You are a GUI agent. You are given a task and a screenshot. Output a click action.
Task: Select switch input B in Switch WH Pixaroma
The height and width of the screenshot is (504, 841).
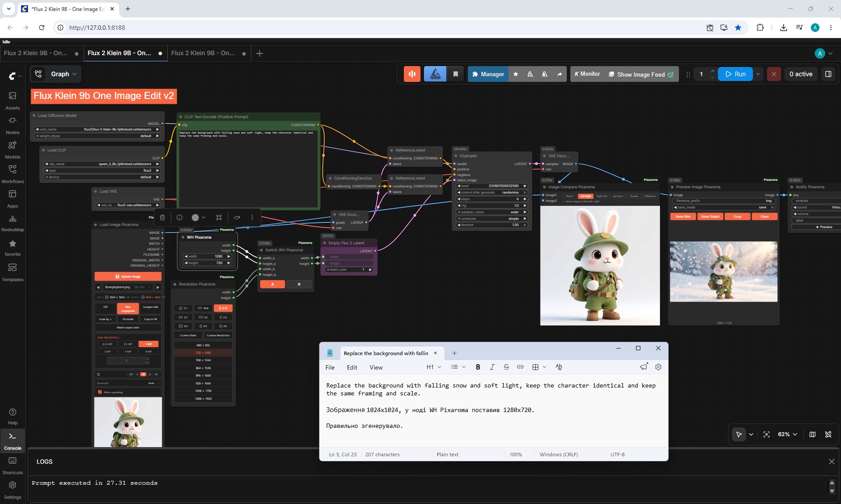(x=299, y=284)
